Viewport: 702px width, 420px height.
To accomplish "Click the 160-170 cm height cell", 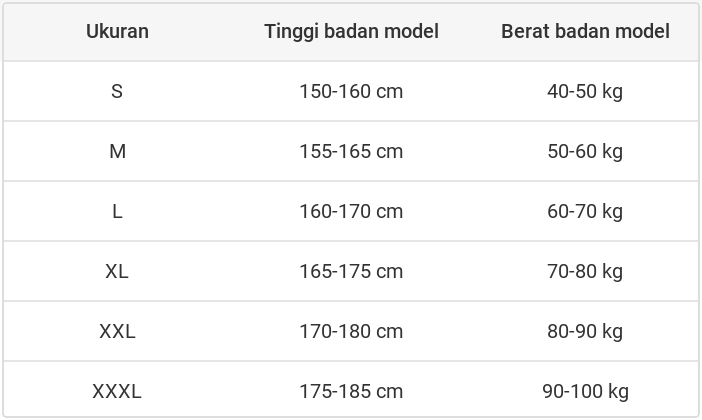I will tap(351, 211).
